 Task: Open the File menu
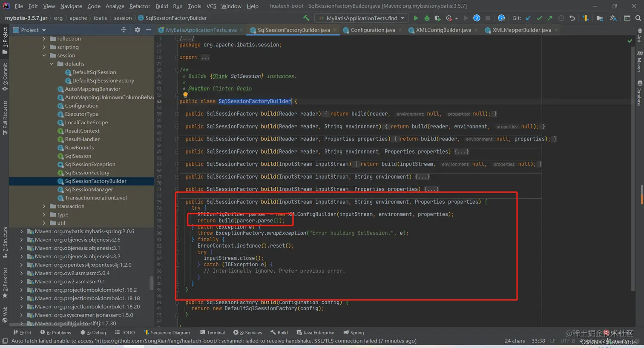point(19,6)
